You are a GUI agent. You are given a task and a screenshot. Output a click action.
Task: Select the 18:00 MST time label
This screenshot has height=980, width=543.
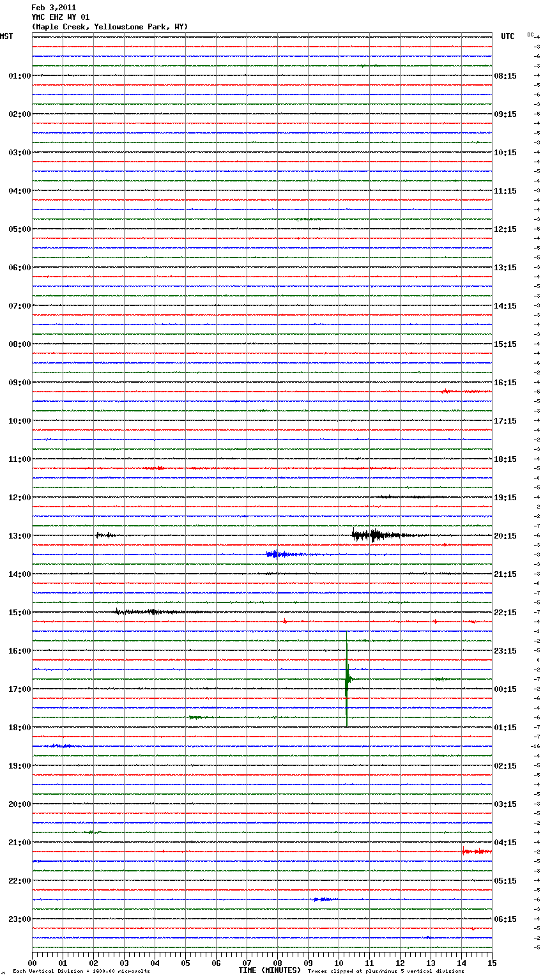[x=20, y=728]
